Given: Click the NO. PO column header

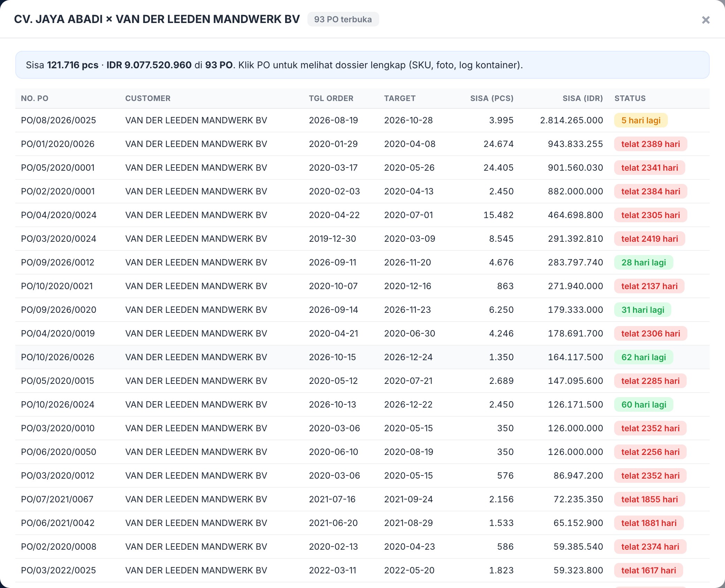Looking at the screenshot, I should pyautogui.click(x=35, y=98).
